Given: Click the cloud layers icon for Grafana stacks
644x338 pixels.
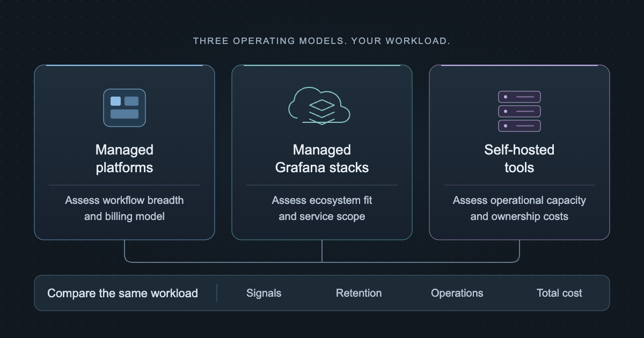Looking at the screenshot, I should (x=320, y=106).
